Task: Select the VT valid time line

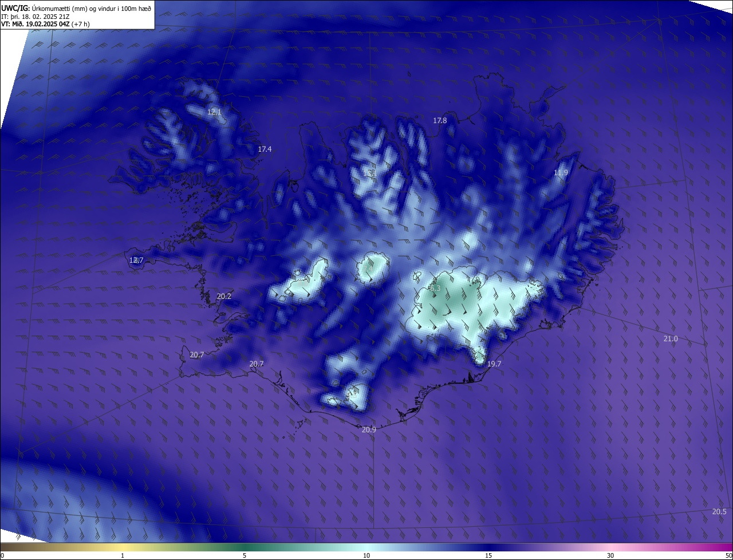Action: pos(45,24)
